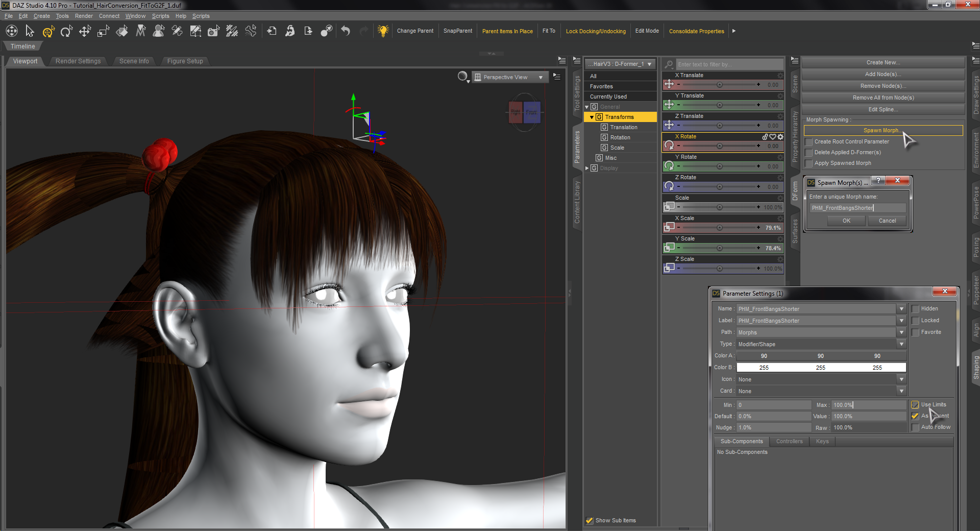The height and width of the screenshot is (531, 980).
Task: Favorite the X Rotate property heart icon
Action: (x=773, y=137)
